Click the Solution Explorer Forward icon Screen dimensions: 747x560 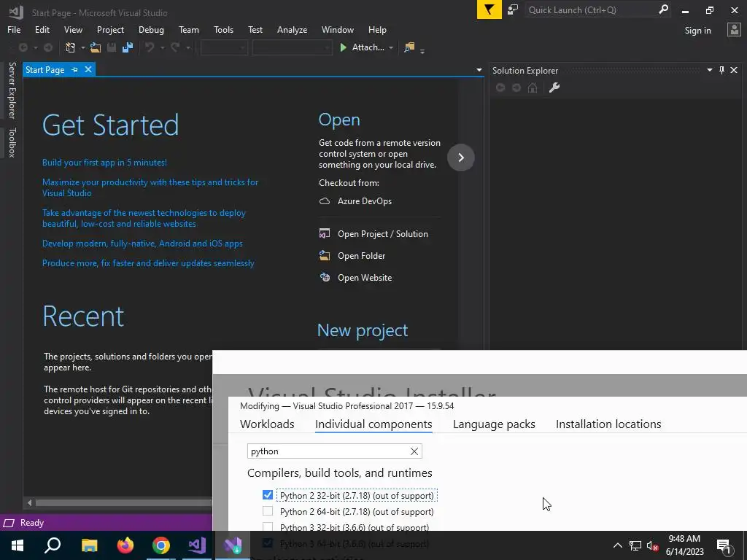coord(516,87)
